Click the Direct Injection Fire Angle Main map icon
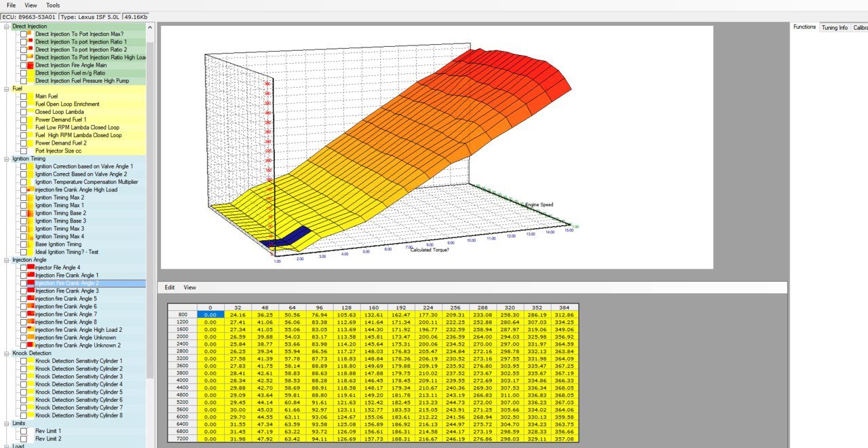This screenshot has width=868, height=448. click(x=31, y=65)
